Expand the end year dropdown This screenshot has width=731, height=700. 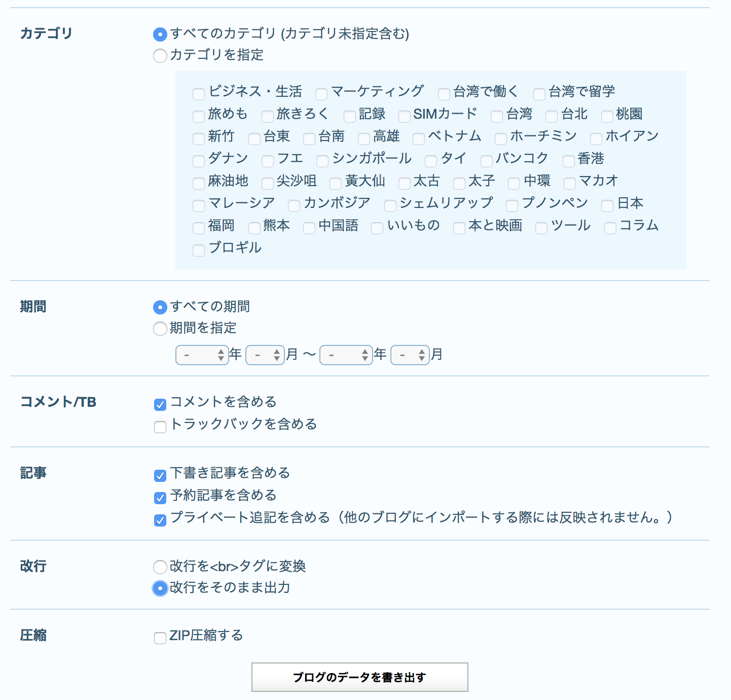(x=346, y=355)
